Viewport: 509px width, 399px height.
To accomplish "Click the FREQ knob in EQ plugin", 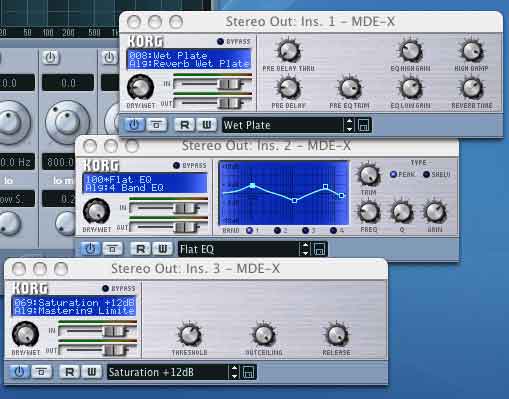I will pyautogui.click(x=369, y=212).
